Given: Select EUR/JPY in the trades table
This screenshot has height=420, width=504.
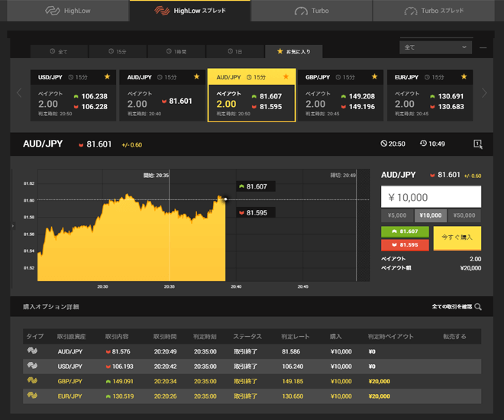Looking at the screenshot, I should point(69,396).
